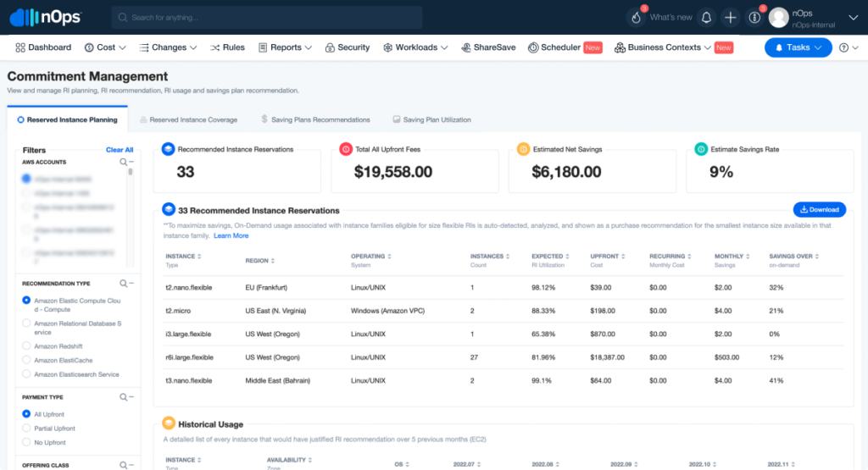
Task: Click the help question mark icon
Action: click(x=843, y=47)
